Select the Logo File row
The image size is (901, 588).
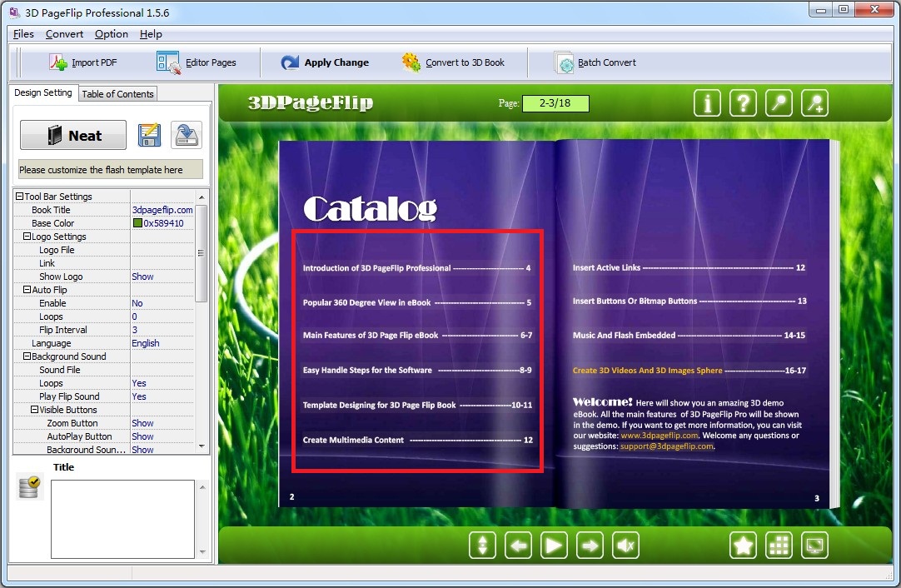(x=103, y=250)
